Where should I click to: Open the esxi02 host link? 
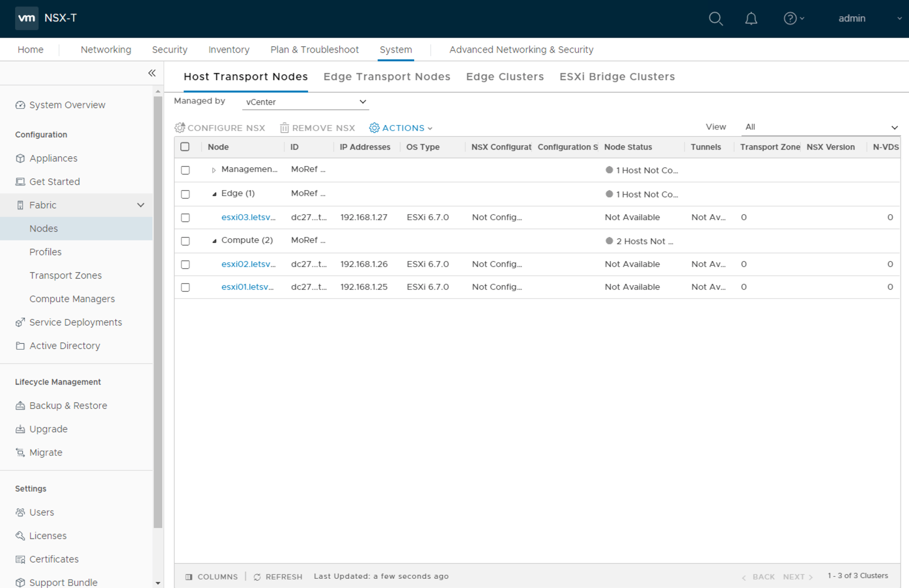pos(248,264)
